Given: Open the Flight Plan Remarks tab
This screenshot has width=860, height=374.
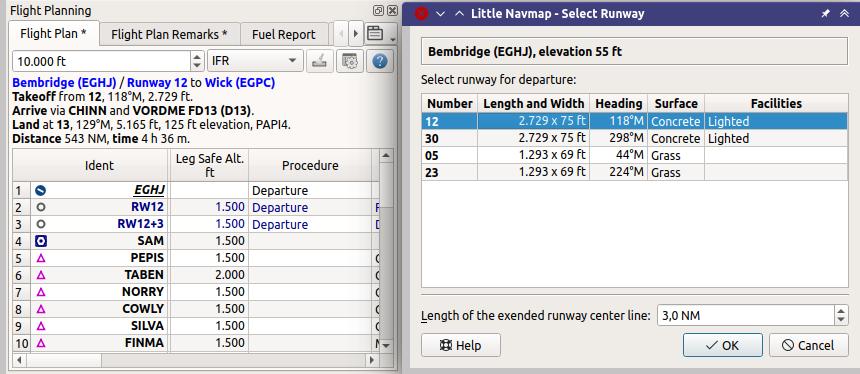Looking at the screenshot, I should pyautogui.click(x=169, y=35).
